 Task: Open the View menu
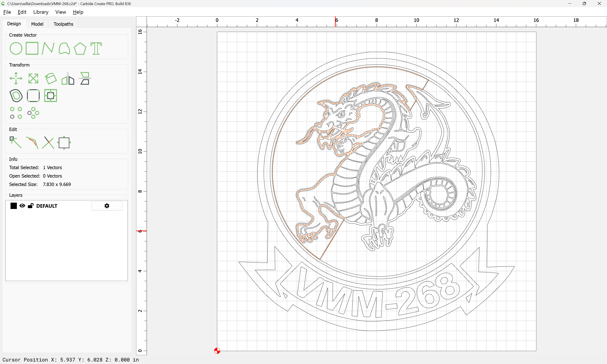(60, 12)
